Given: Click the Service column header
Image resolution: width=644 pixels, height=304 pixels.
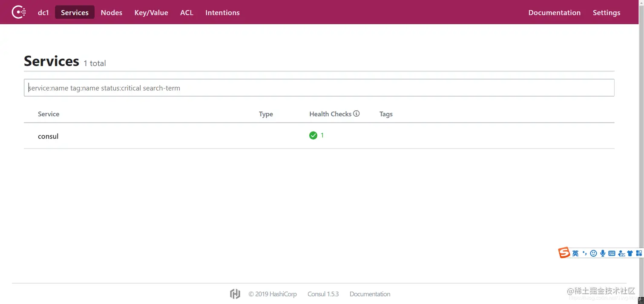Looking at the screenshot, I should pyautogui.click(x=49, y=114).
